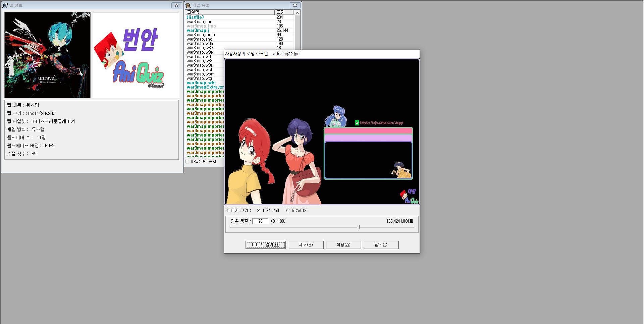Select the 1024x768 image size option
The height and width of the screenshot is (324, 644).
[x=268, y=211]
